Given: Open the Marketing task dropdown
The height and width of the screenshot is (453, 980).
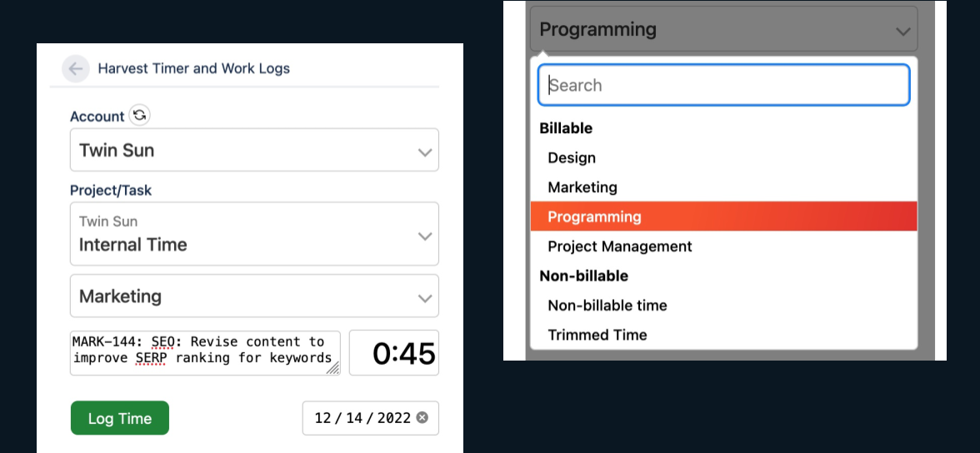Looking at the screenshot, I should click(x=254, y=296).
